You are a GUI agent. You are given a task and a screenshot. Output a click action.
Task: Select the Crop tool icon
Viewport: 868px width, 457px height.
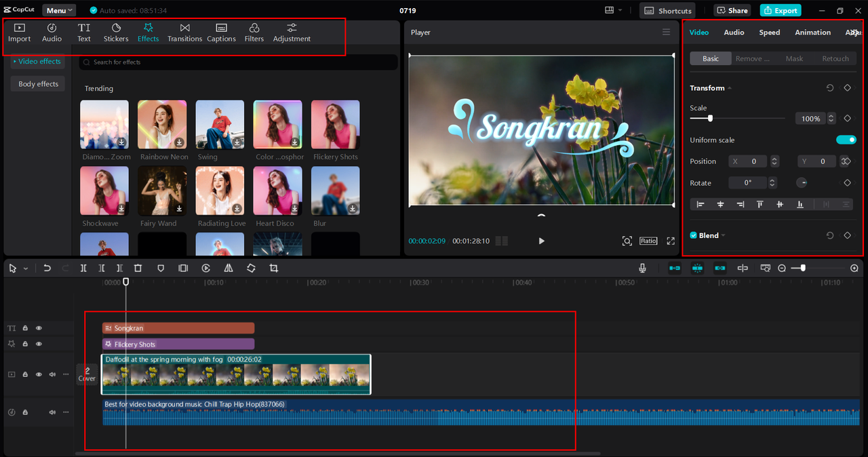274,269
